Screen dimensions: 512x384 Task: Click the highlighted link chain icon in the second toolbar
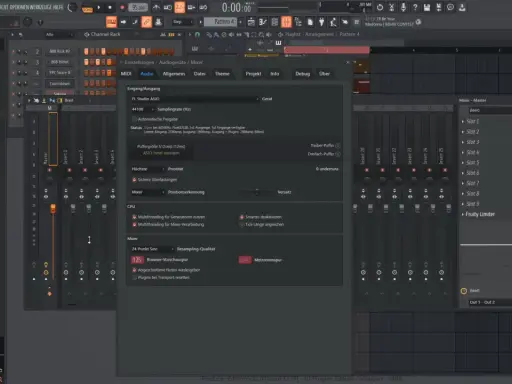coord(146,22)
